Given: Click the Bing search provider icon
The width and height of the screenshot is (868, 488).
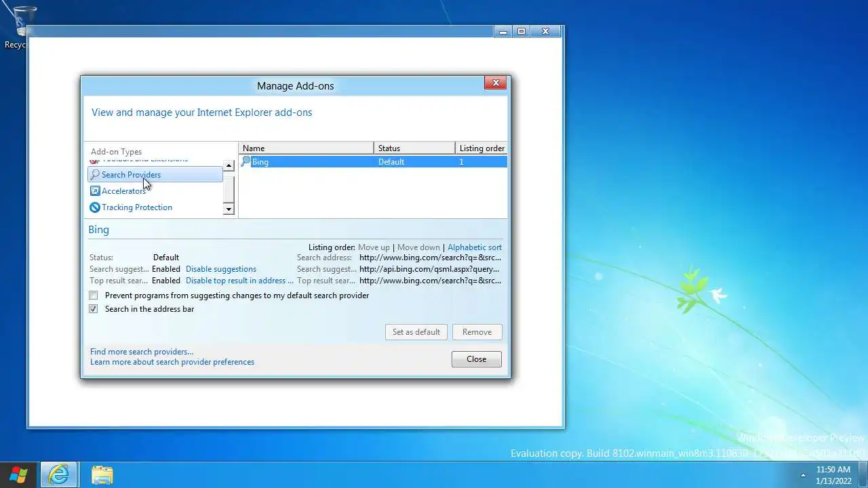Looking at the screenshot, I should pyautogui.click(x=245, y=162).
